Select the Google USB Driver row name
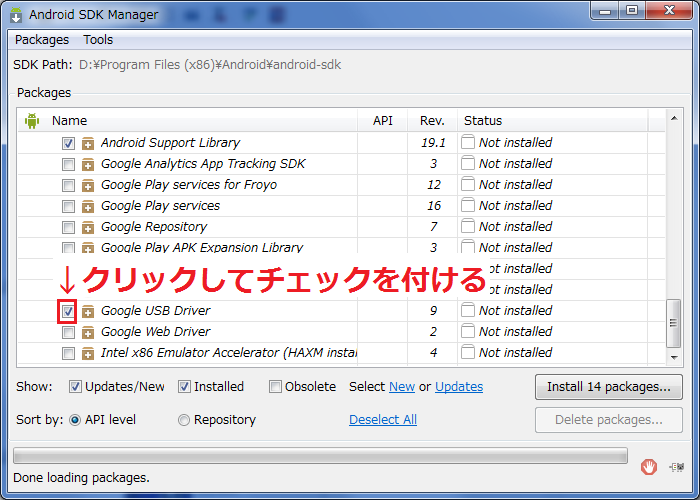Screen dimensions: 700x500 tap(155, 311)
